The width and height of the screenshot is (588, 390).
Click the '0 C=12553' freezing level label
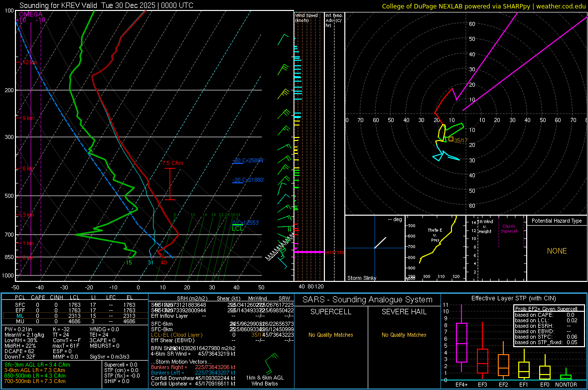(246, 223)
